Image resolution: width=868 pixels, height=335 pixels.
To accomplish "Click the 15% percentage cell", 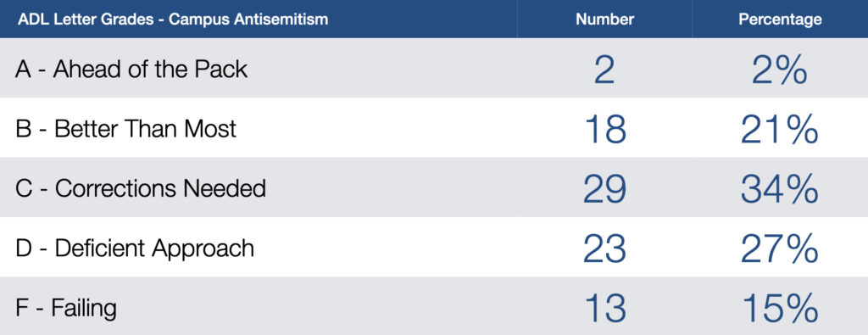I will coord(780,309).
